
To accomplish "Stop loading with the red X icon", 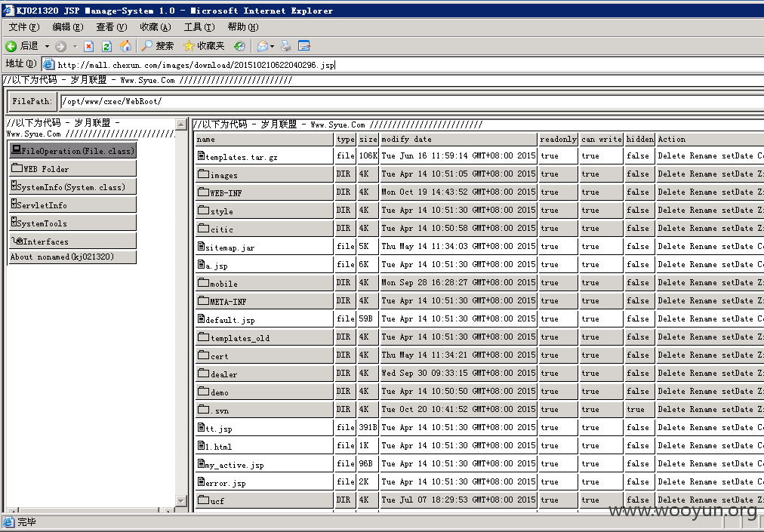I will coord(88,46).
